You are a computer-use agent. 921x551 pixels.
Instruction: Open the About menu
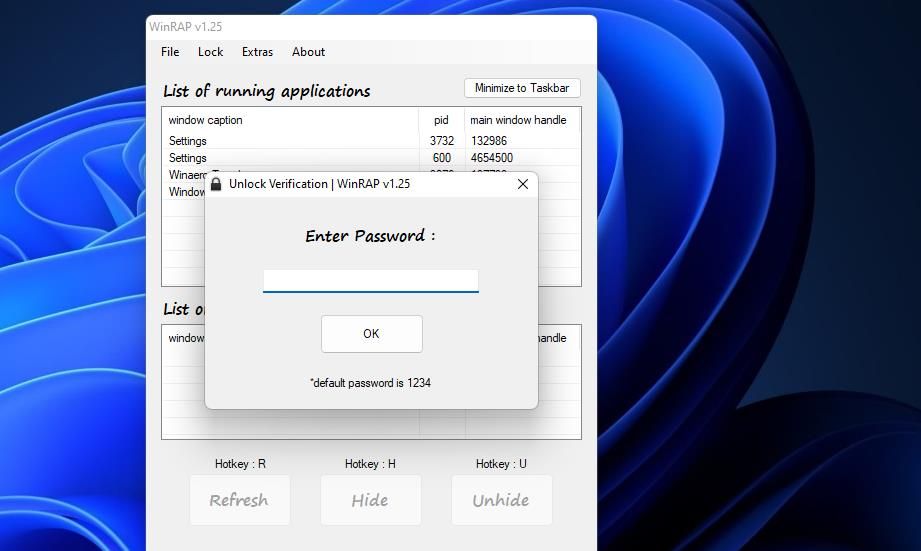pos(308,52)
